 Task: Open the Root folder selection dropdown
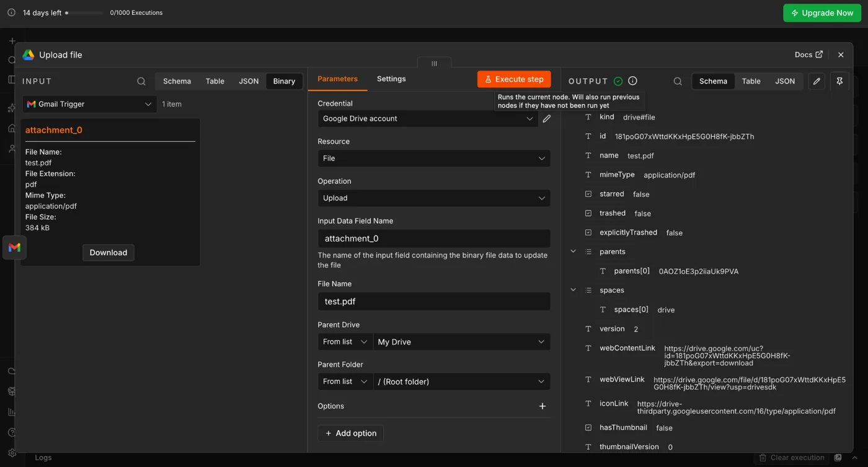click(461, 382)
